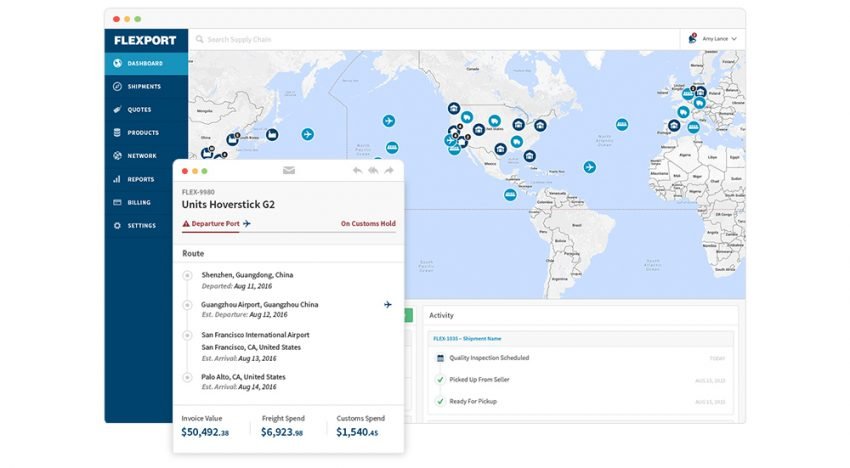Open Shipments via its compass icon
This screenshot has height=468, width=850.
click(117, 86)
